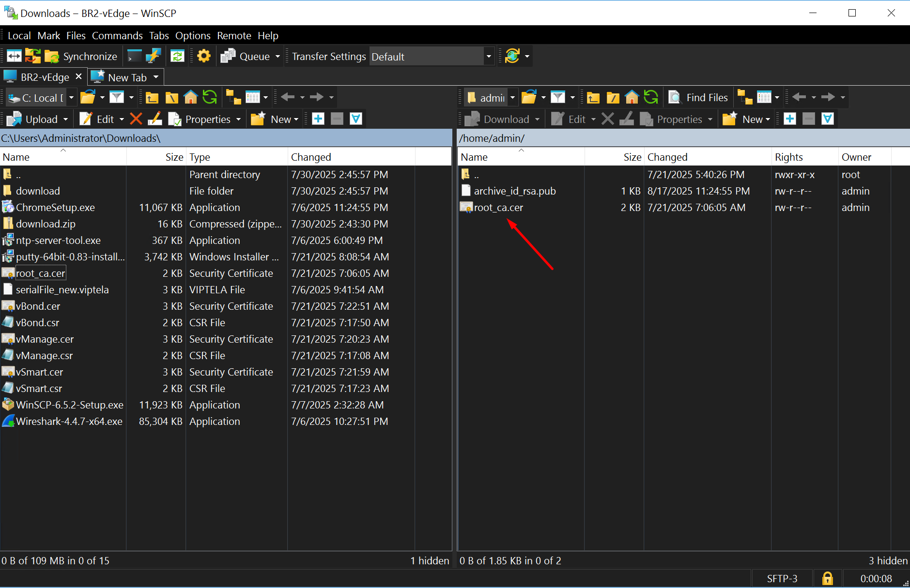Click Select Files plus icon in local panel

click(x=318, y=119)
